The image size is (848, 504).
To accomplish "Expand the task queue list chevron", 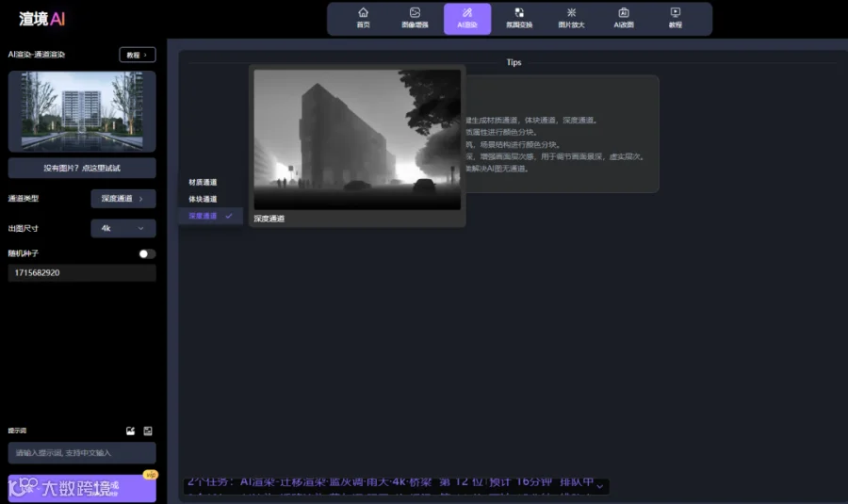I will (600, 486).
